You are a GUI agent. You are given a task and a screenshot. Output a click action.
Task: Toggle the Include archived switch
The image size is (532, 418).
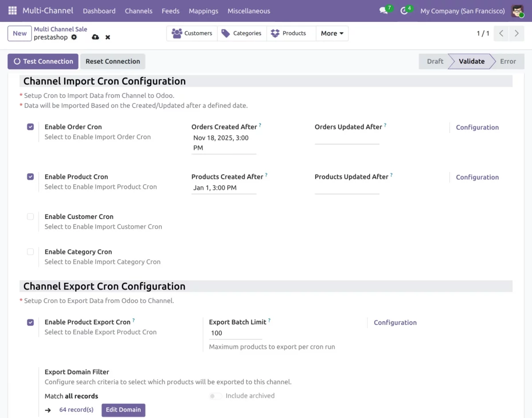click(215, 396)
